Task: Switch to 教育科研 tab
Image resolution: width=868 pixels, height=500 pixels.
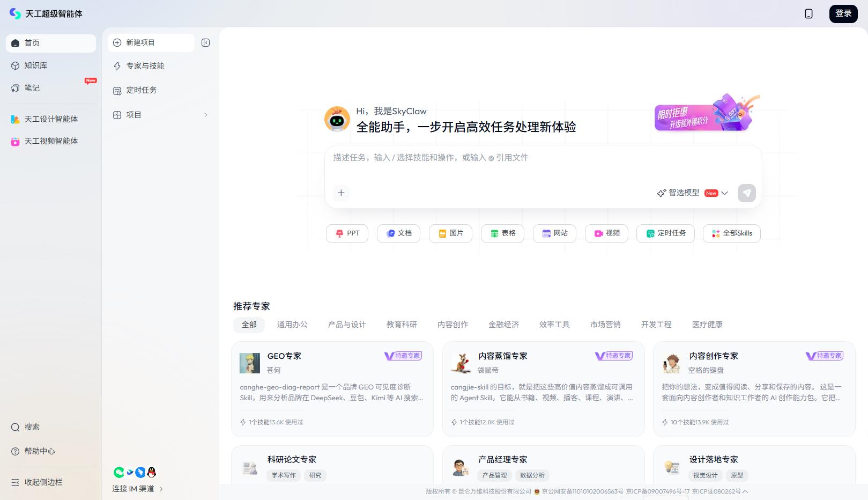Action: point(402,325)
